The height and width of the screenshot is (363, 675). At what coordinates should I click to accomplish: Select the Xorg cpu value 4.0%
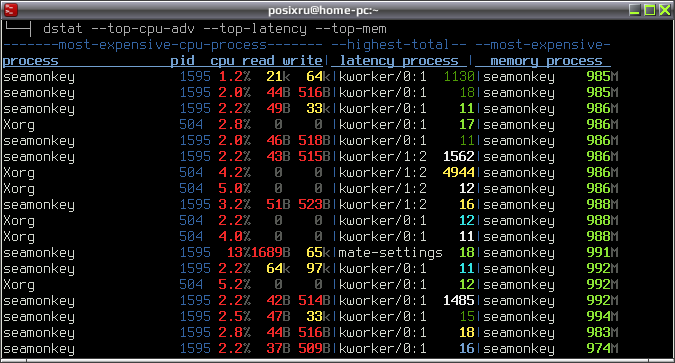point(235,237)
